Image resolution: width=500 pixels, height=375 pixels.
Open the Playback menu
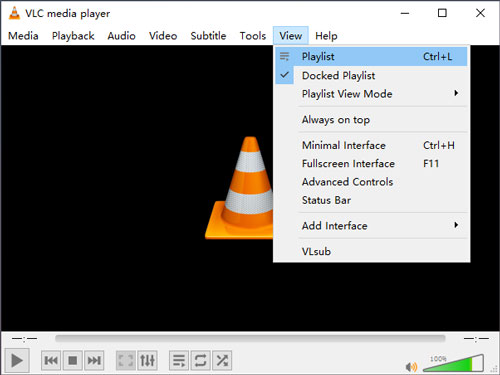73,36
